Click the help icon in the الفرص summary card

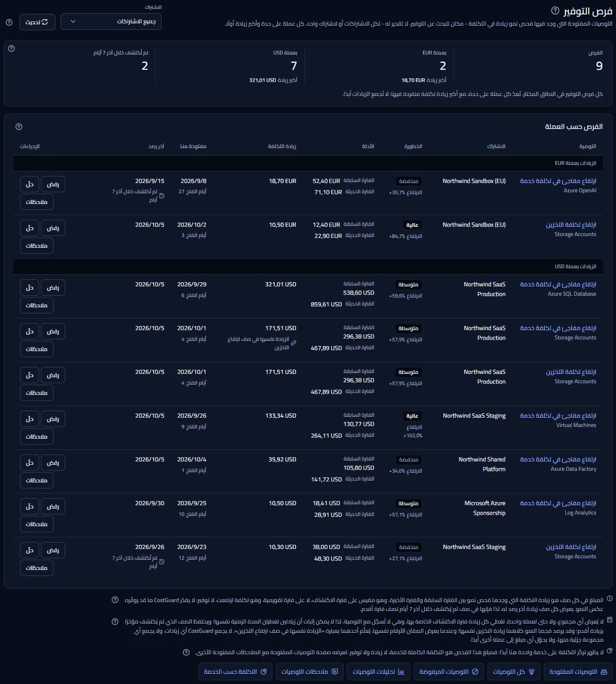tap(12, 48)
